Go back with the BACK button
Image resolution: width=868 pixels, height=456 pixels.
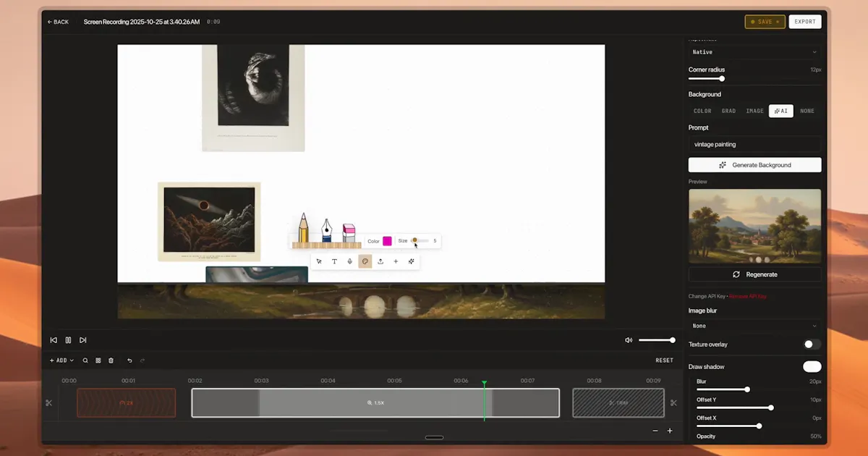[58, 22]
